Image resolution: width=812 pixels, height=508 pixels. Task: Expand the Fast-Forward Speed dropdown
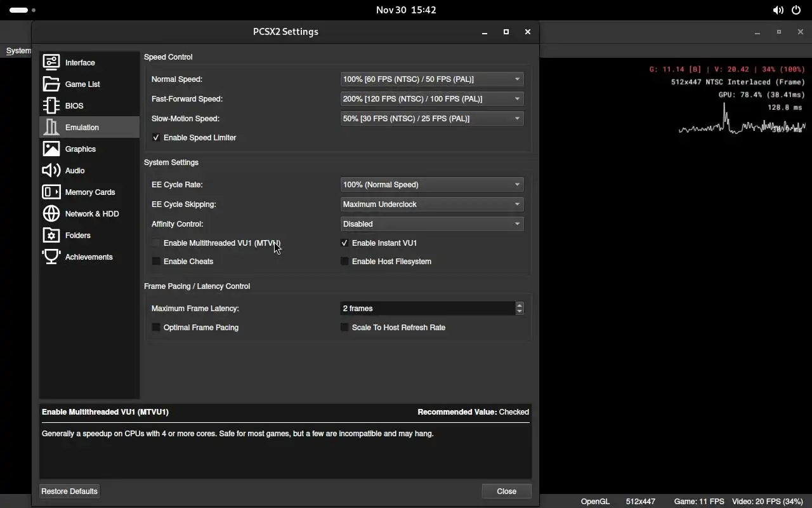point(432,98)
